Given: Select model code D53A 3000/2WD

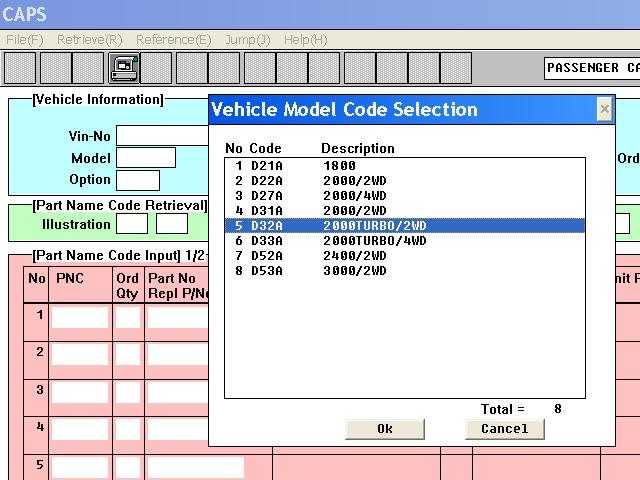Looking at the screenshot, I should pos(405,271).
